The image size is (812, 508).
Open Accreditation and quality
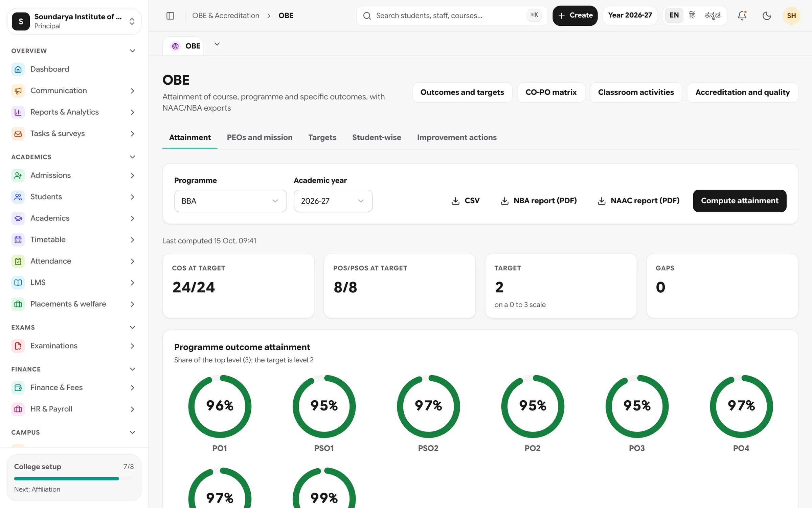click(x=742, y=92)
